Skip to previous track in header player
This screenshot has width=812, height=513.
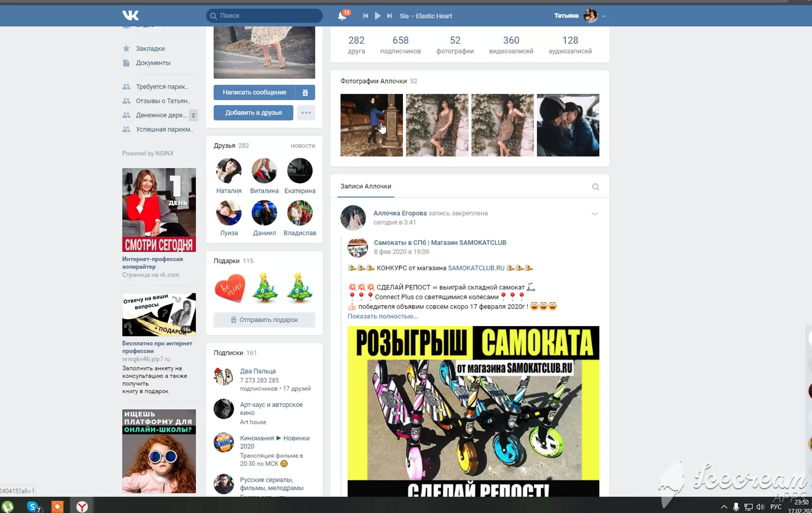coord(365,15)
